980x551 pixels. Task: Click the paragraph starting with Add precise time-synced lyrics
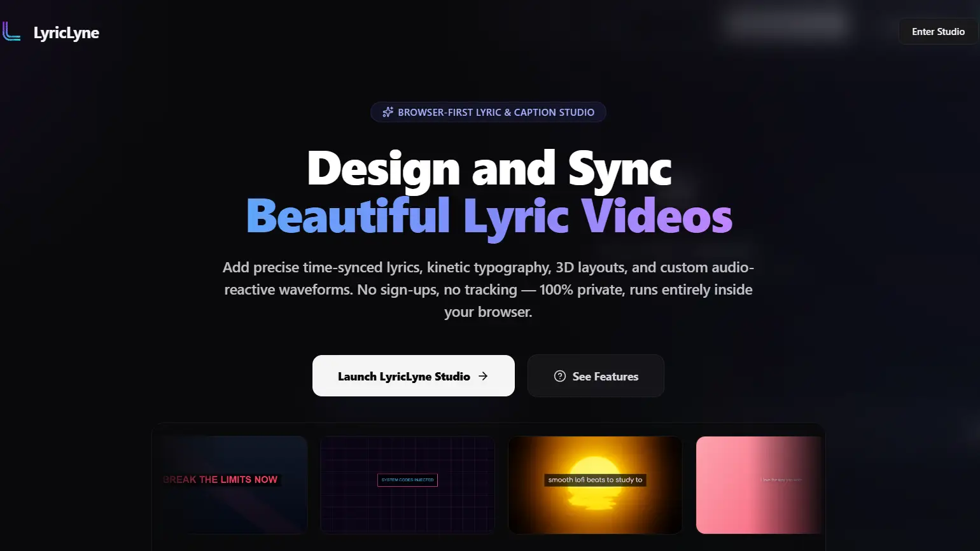[488, 289]
